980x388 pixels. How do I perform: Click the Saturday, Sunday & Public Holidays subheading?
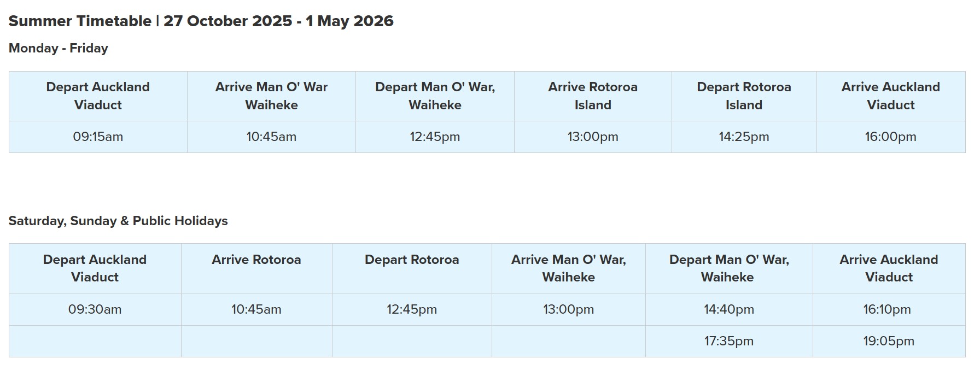pos(118,221)
